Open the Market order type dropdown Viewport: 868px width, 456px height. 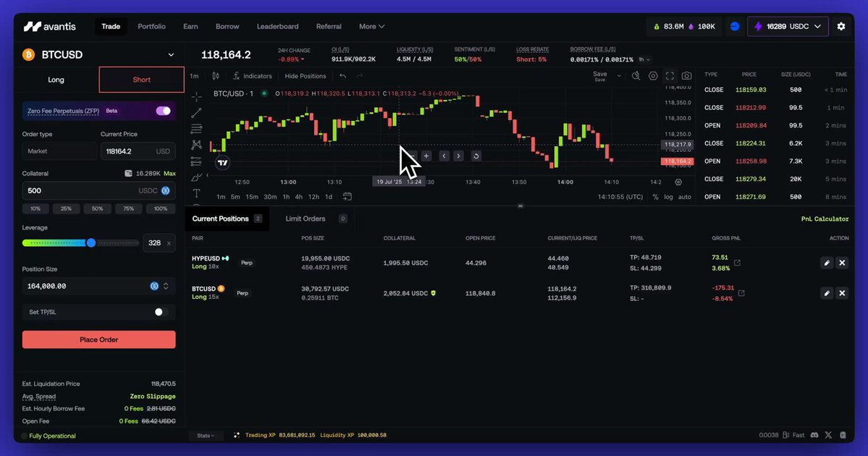coord(60,151)
